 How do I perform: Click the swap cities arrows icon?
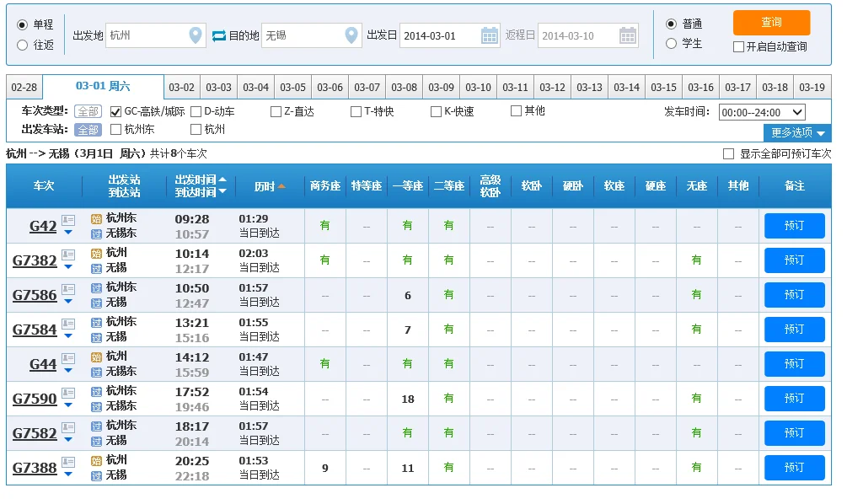point(217,35)
